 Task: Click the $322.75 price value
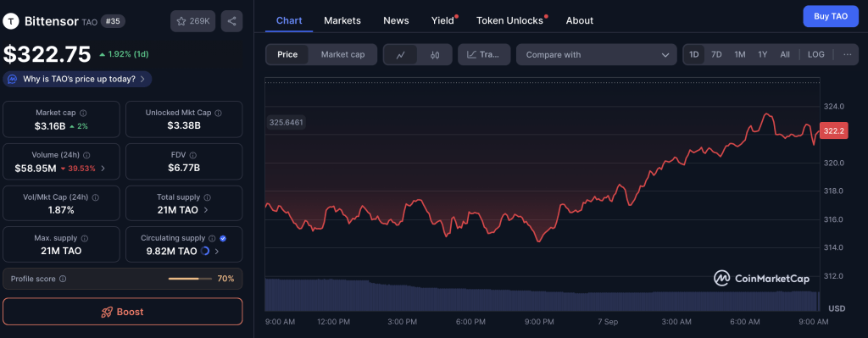tap(47, 54)
